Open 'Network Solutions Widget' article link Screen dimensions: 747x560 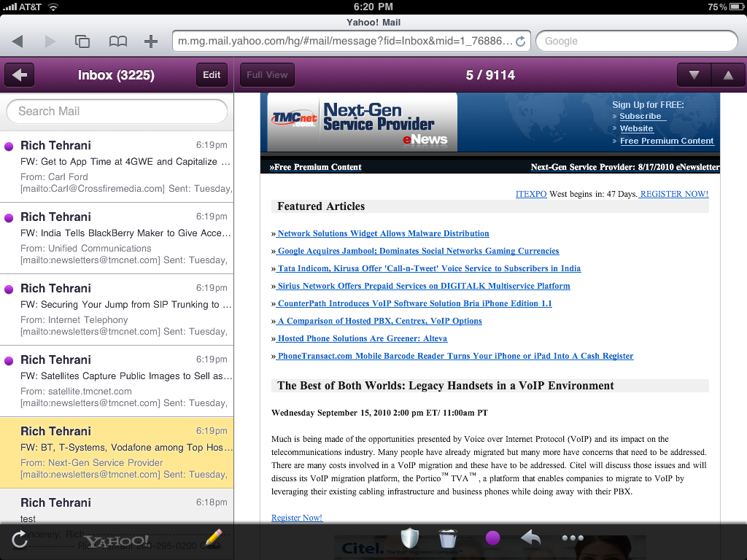pos(382,233)
